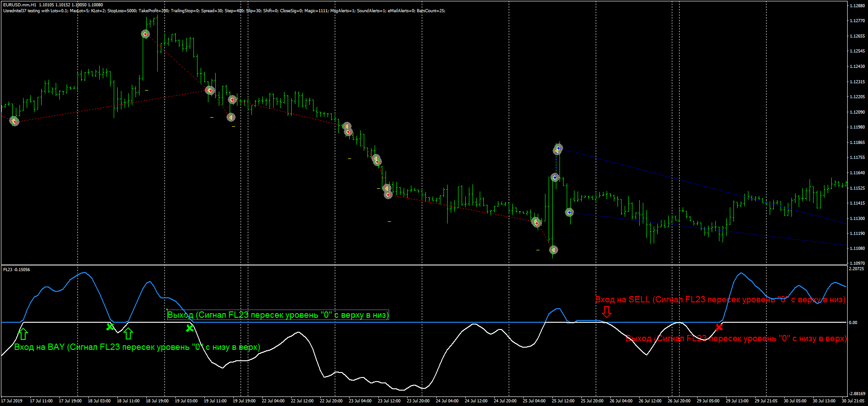Select the 22 Jul 12:00 time label
Viewport: 868px width, 406px height.
click(x=302, y=401)
